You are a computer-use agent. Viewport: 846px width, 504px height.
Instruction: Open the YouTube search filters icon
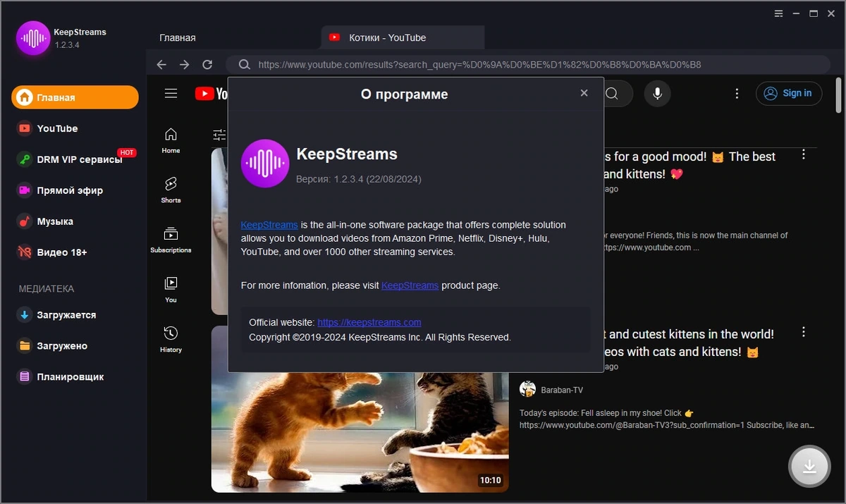(x=219, y=135)
